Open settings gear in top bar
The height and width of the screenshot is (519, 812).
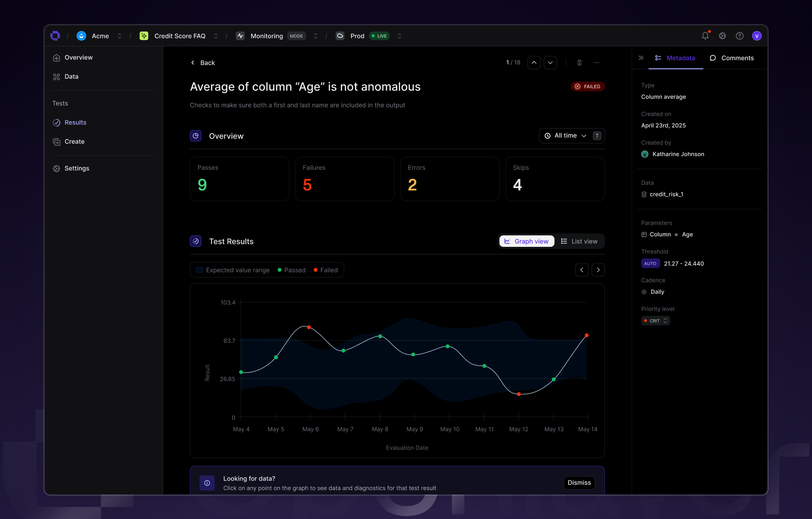[722, 36]
